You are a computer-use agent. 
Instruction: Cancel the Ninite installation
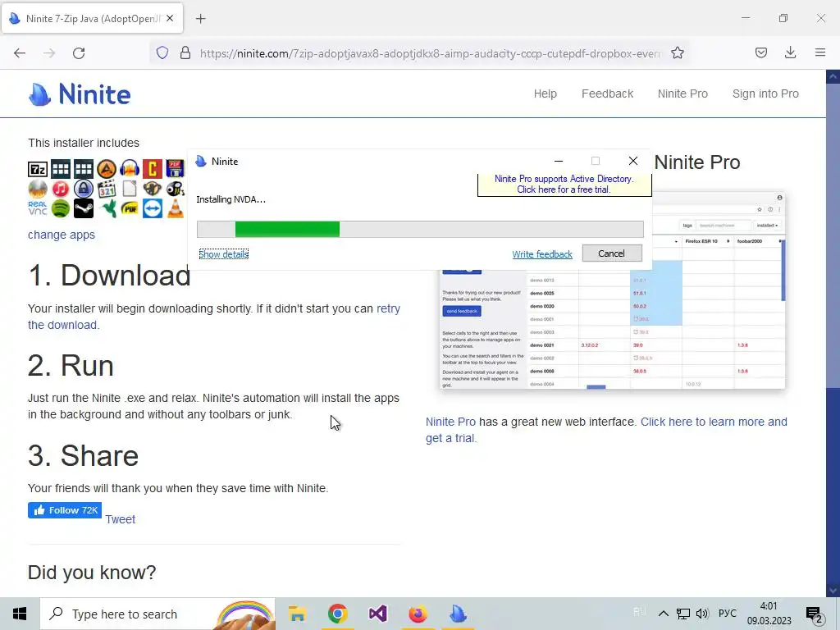coord(612,253)
